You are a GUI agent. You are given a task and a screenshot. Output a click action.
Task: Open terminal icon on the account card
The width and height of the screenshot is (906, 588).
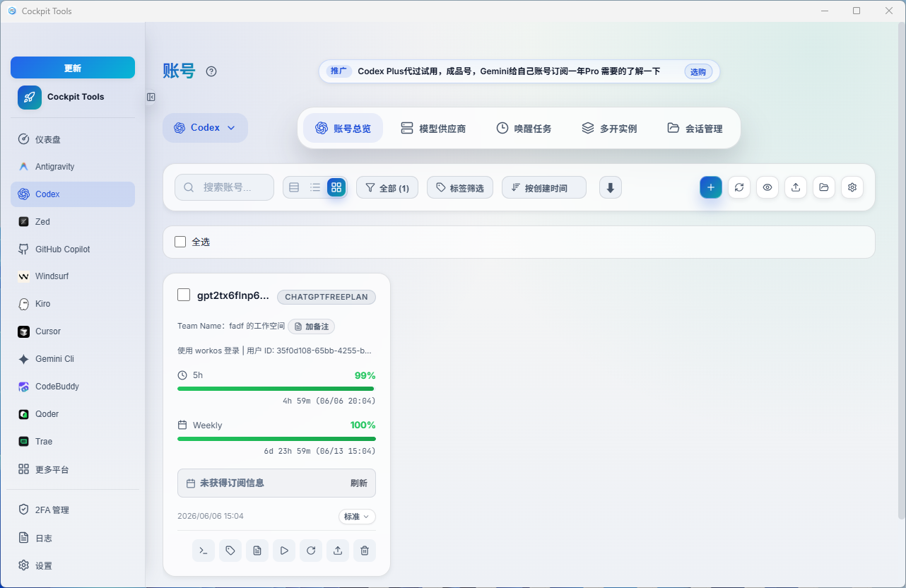pos(204,551)
